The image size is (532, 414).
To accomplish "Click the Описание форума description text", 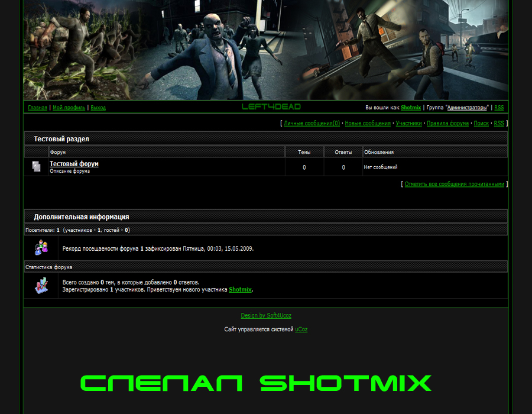I will (x=70, y=171).
